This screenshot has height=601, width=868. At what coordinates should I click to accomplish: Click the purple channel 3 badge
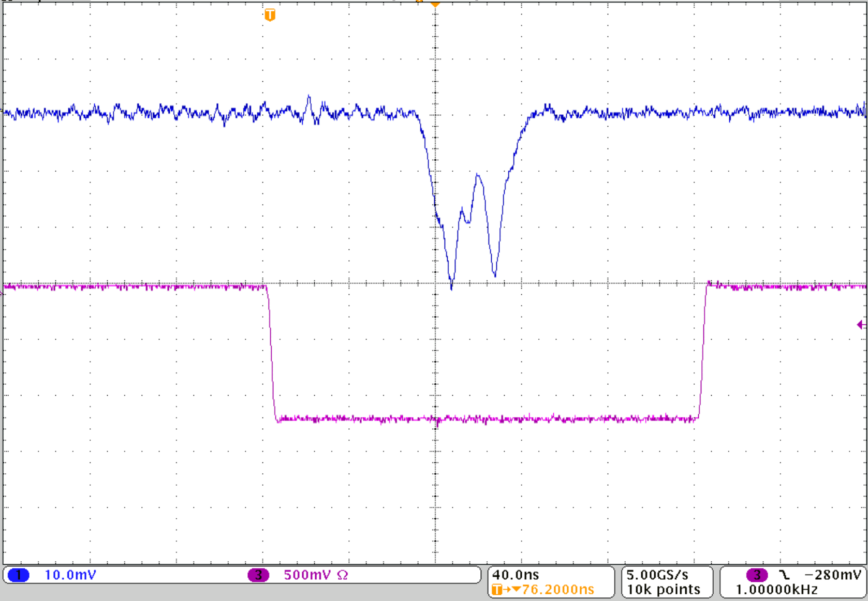click(x=258, y=575)
